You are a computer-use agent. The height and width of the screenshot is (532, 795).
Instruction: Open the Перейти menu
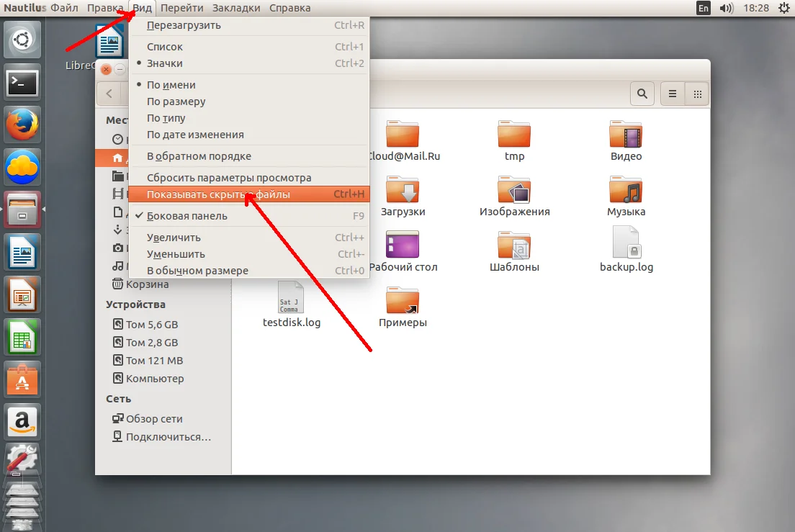click(181, 8)
